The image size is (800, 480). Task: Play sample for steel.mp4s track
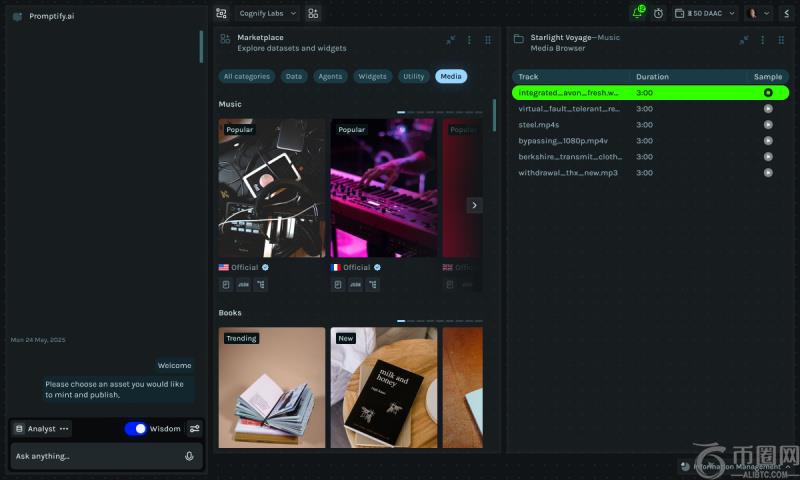point(768,125)
